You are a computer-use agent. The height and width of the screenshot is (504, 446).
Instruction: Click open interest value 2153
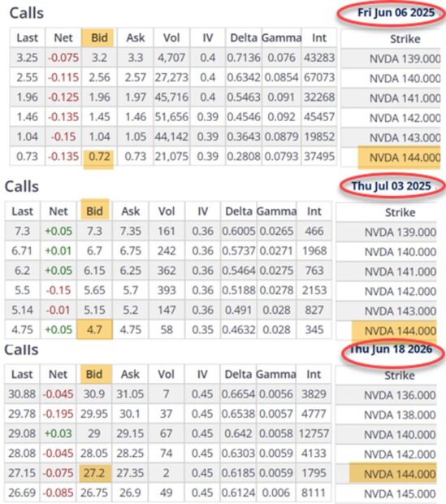pos(314,290)
